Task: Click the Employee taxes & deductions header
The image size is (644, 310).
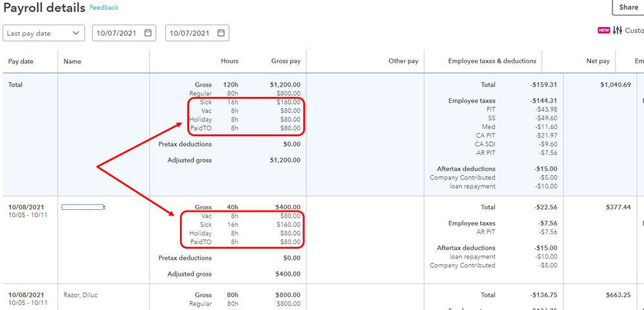Action: click(x=492, y=61)
